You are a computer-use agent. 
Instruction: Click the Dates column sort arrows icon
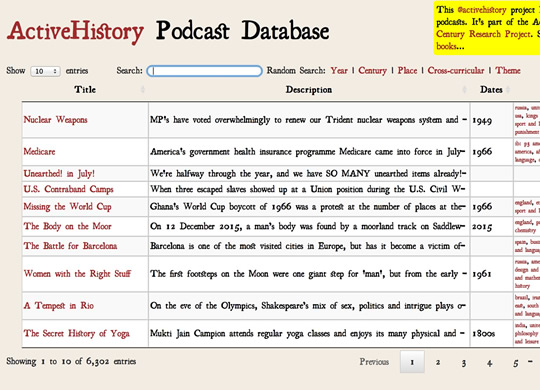pyautogui.click(x=508, y=90)
